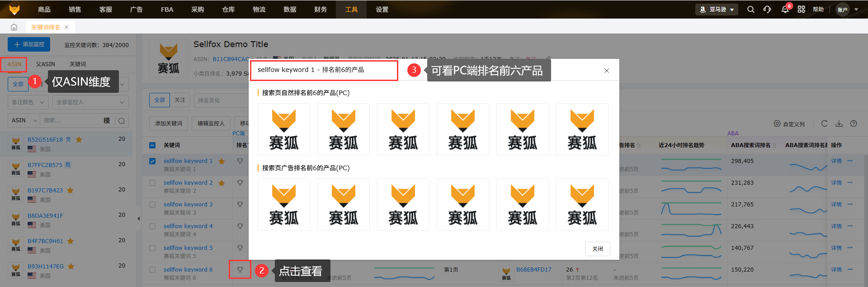Image resolution: width=868 pixels, height=287 pixels.
Task: Sort by ABA搜索词排名 column
Action: (775, 145)
